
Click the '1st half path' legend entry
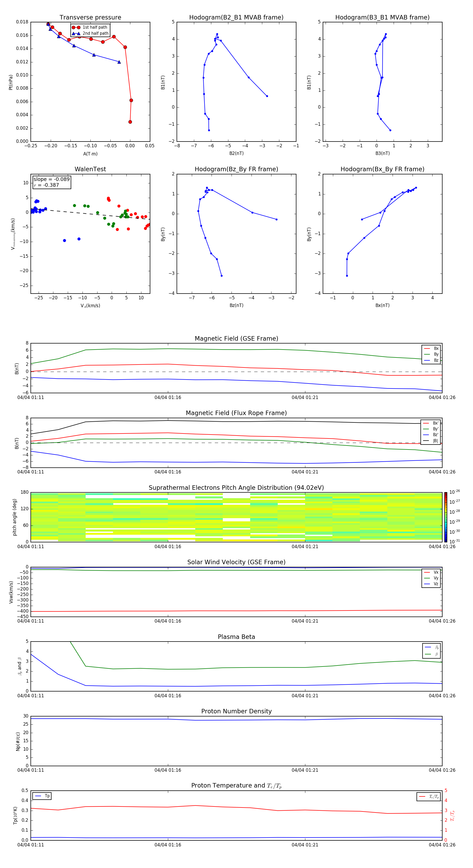click(x=90, y=27)
